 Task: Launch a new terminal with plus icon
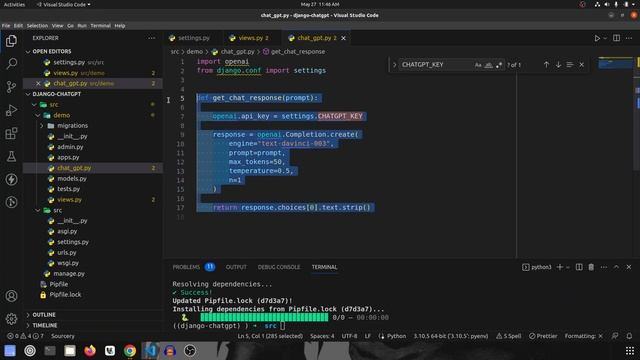click(x=560, y=267)
